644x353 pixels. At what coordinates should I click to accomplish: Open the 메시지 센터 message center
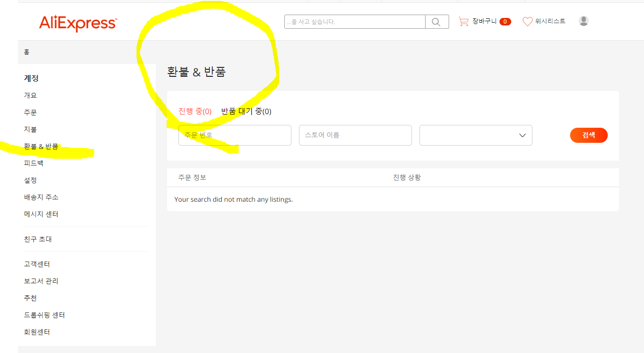coord(41,213)
